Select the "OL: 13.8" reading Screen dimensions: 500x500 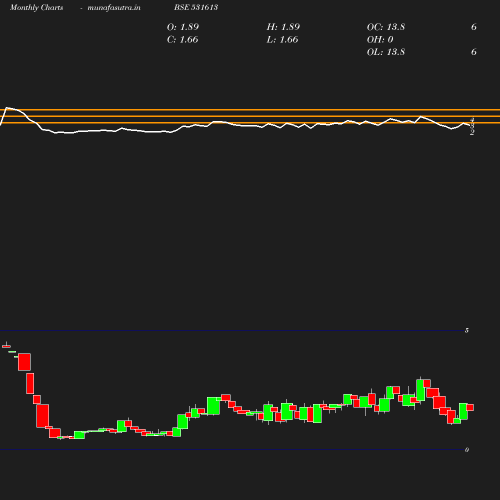(386, 52)
